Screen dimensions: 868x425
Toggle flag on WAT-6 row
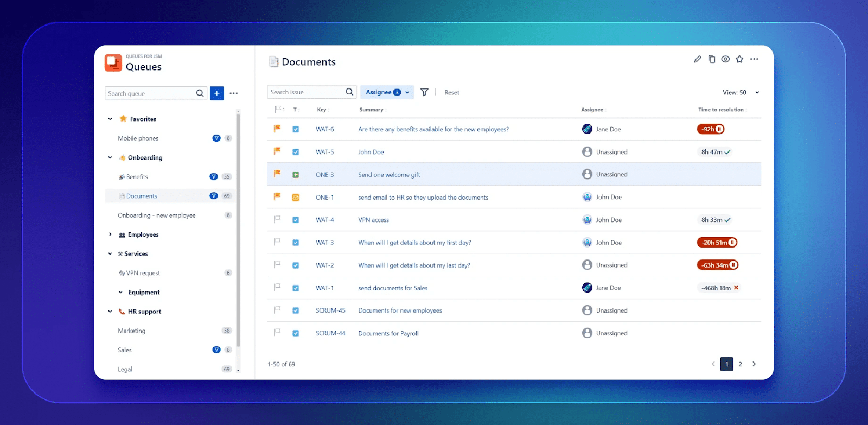click(277, 129)
